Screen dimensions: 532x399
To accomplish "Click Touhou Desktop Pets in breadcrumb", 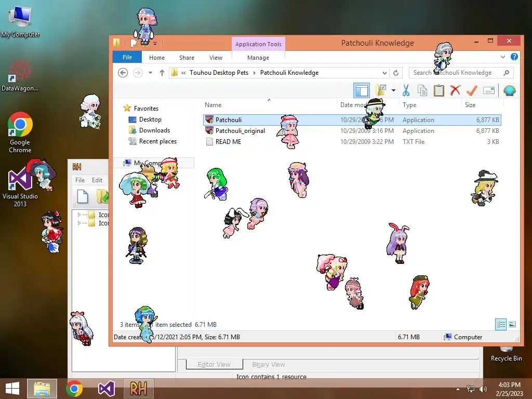I will click(219, 73).
